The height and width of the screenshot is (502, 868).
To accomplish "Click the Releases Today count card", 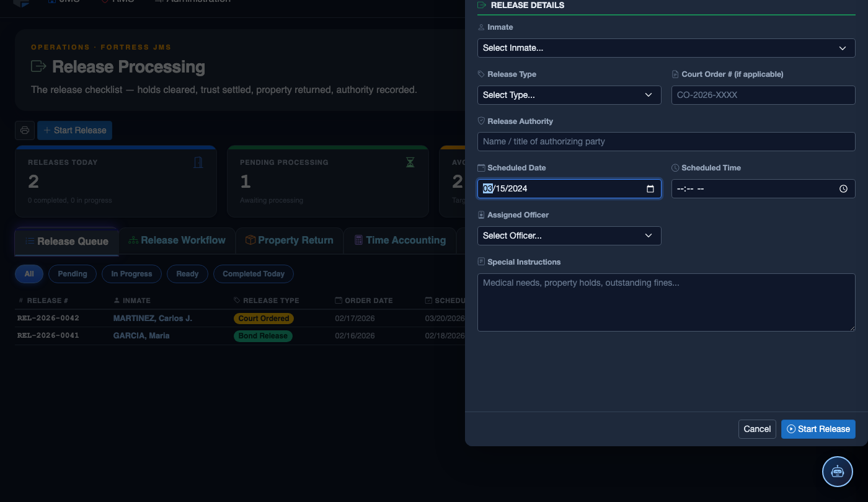I will point(116,182).
